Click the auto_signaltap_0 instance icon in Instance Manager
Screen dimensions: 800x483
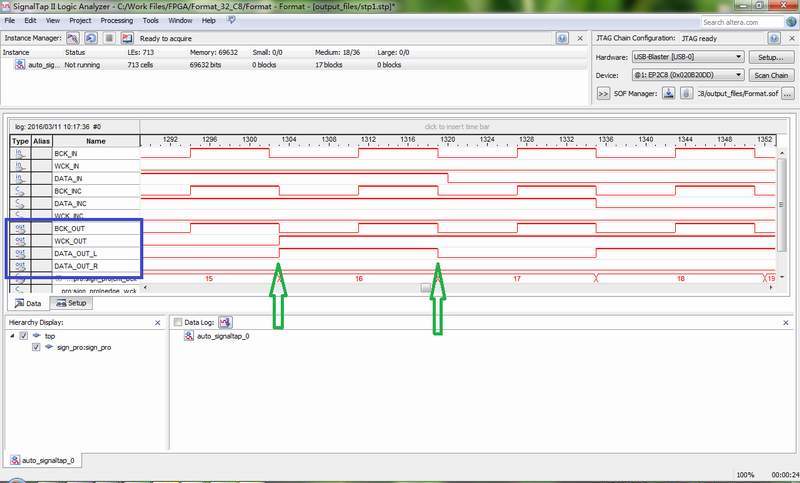click(20, 65)
